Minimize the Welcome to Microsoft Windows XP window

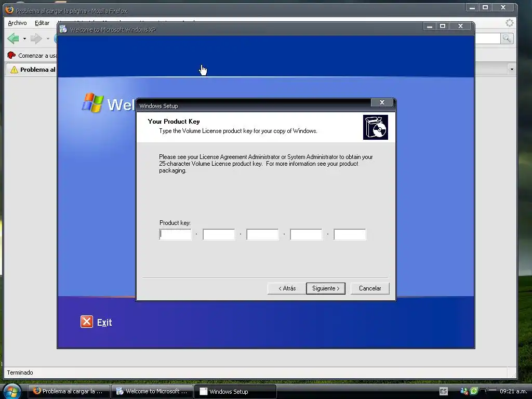point(430,26)
